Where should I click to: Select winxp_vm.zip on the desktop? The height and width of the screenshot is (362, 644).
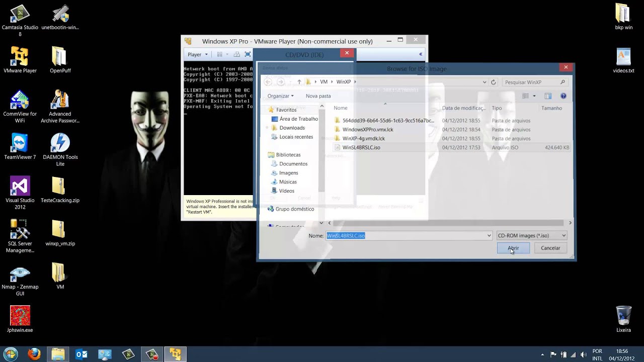(60, 233)
